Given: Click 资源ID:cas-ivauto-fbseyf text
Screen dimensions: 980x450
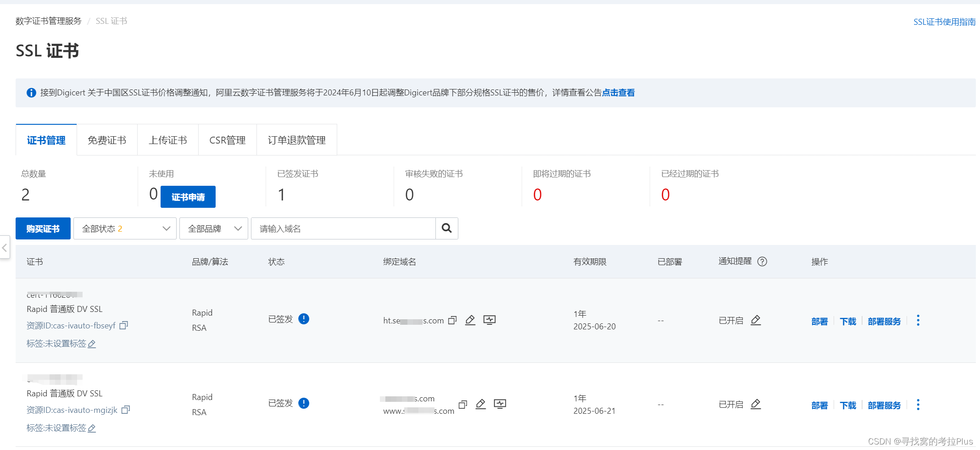Looking at the screenshot, I should pos(71,325).
